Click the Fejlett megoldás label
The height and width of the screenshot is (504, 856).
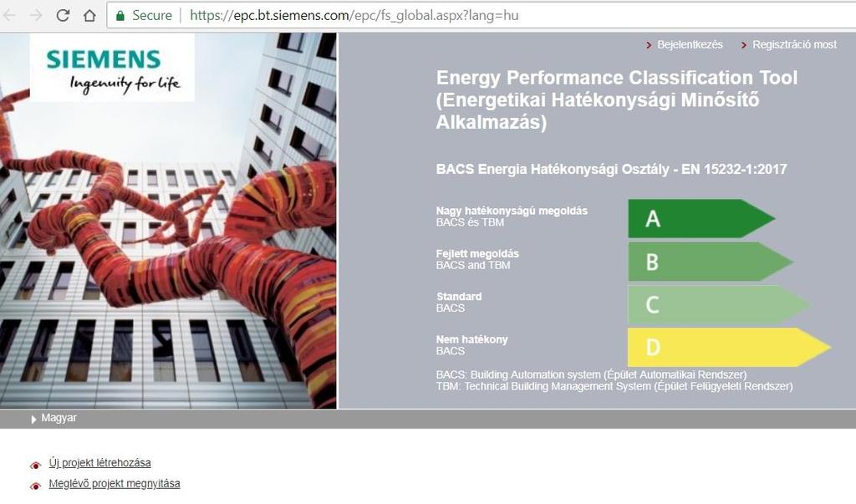(477, 253)
